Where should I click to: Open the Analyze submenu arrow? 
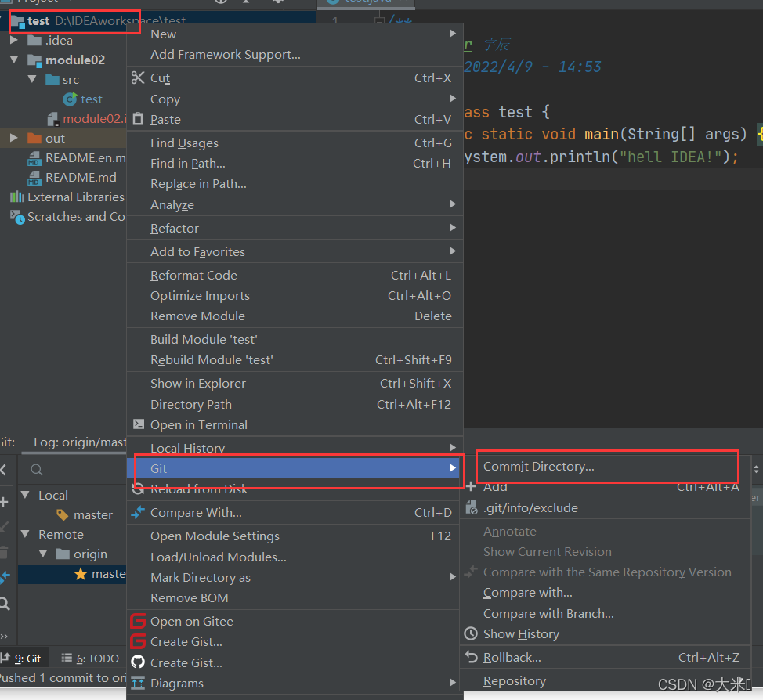[x=453, y=204]
